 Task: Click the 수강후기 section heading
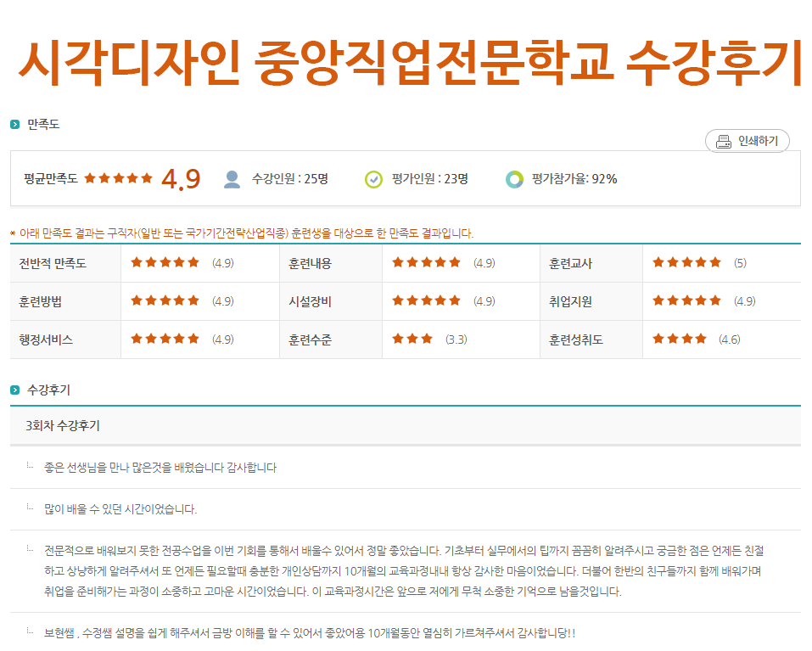[x=48, y=390]
